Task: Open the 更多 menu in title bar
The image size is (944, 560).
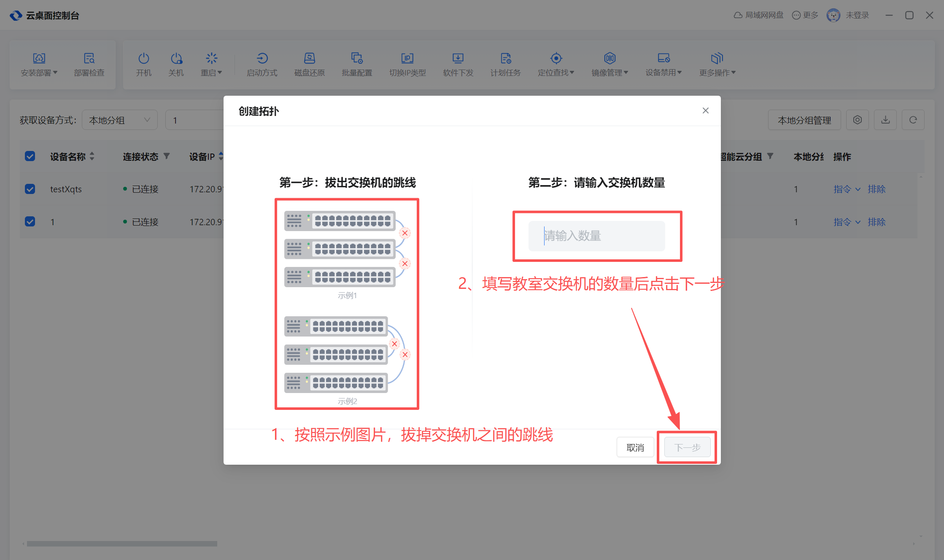Action: click(805, 15)
